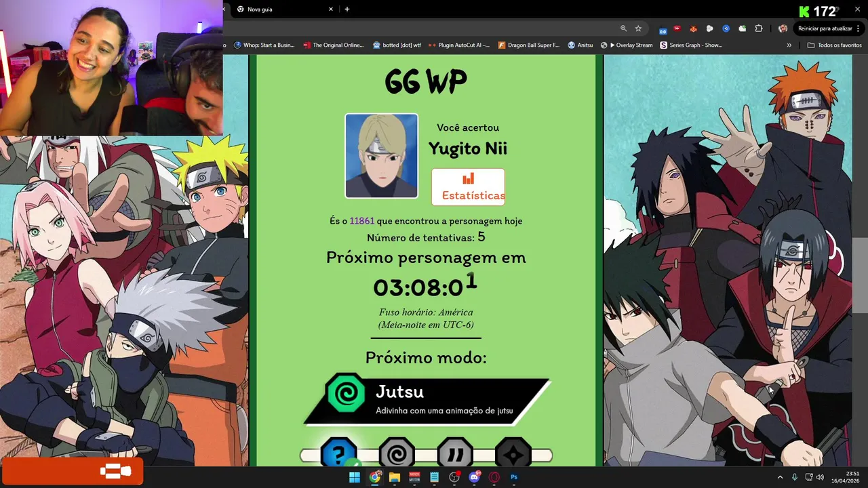Click the Fuso horário: América text
The width and height of the screenshot is (868, 488).
(426, 312)
